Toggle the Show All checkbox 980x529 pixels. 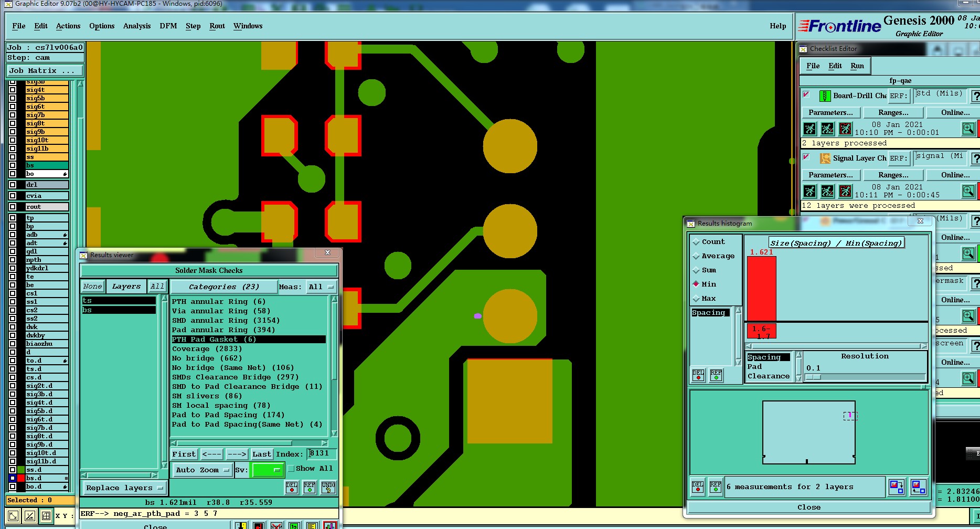tap(291, 469)
